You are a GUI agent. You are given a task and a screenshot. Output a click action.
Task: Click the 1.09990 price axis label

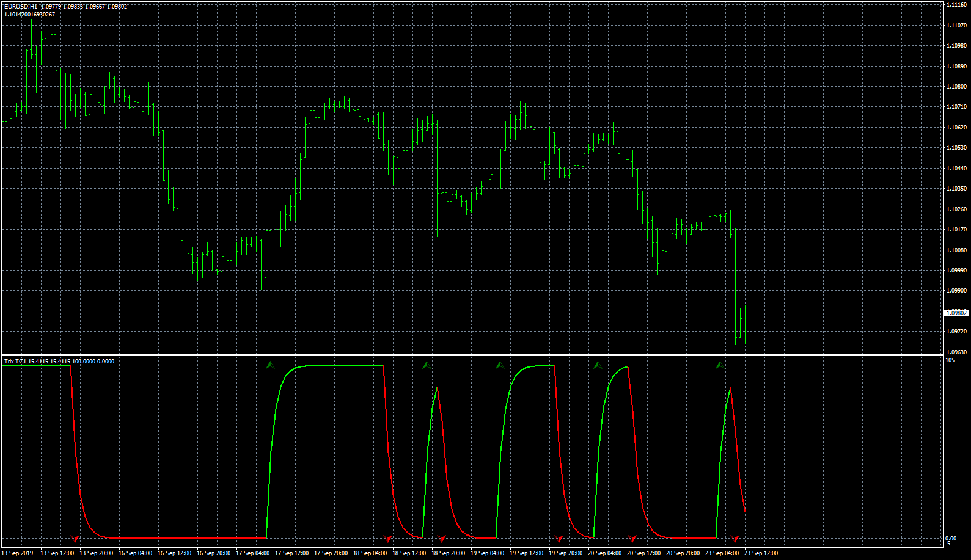pos(956,271)
